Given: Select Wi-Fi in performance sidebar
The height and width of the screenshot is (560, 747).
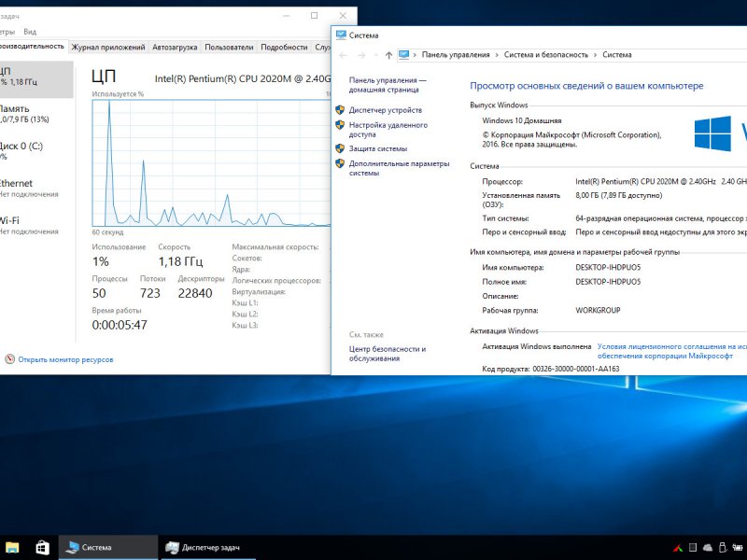Looking at the screenshot, I should point(36,225).
